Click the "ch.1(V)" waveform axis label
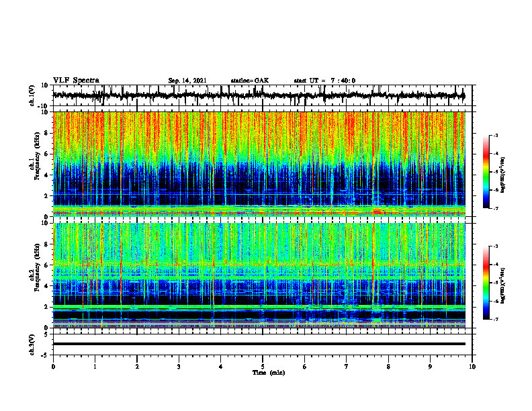 click(x=32, y=95)
